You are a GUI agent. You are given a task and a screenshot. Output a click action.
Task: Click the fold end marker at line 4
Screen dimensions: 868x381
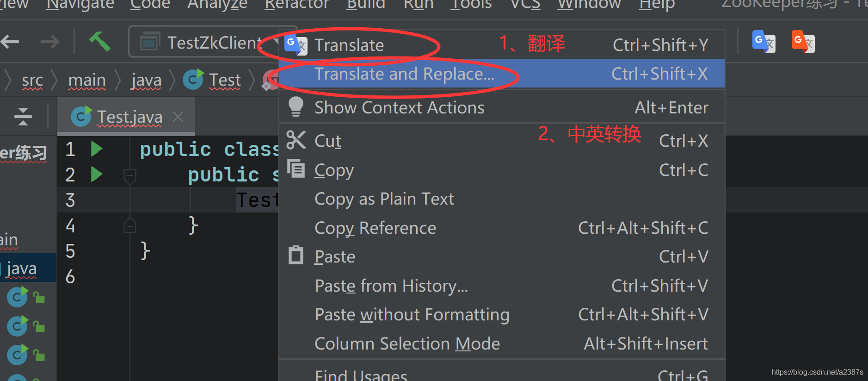(130, 225)
